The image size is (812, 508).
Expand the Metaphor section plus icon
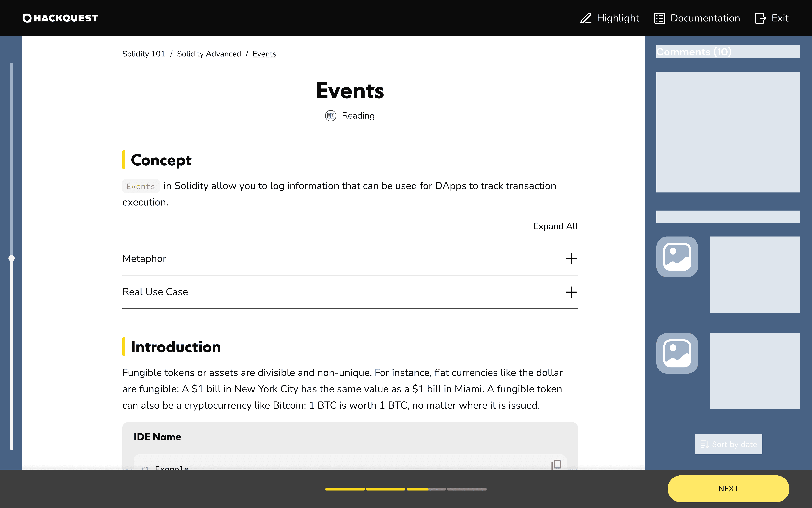(571, 259)
